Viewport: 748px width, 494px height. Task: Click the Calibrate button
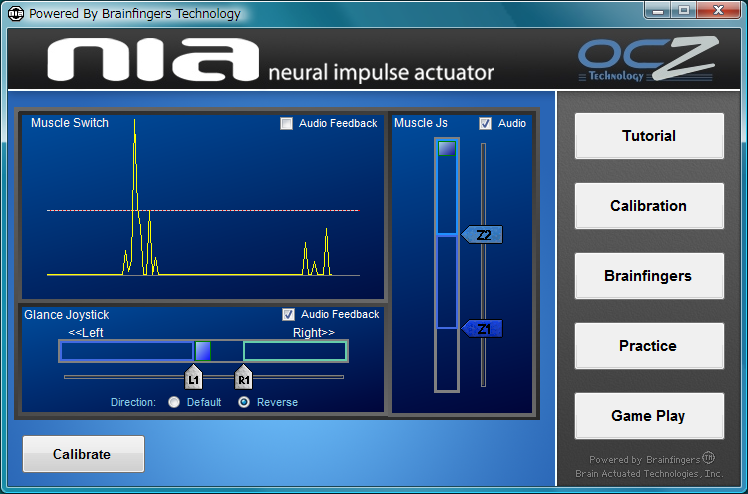pos(83,454)
